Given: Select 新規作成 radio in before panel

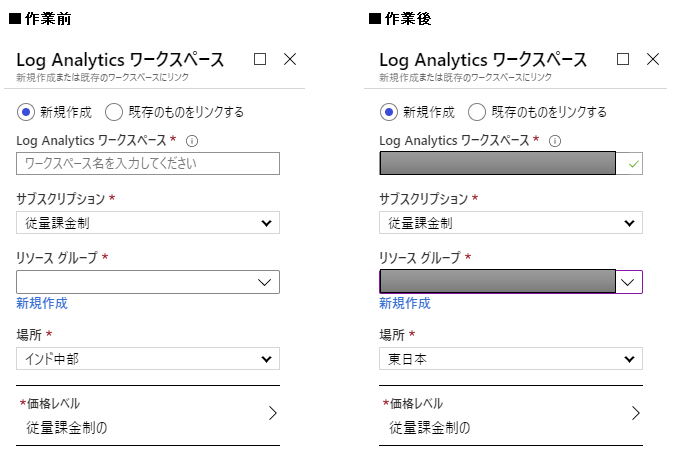Looking at the screenshot, I should click(x=27, y=111).
